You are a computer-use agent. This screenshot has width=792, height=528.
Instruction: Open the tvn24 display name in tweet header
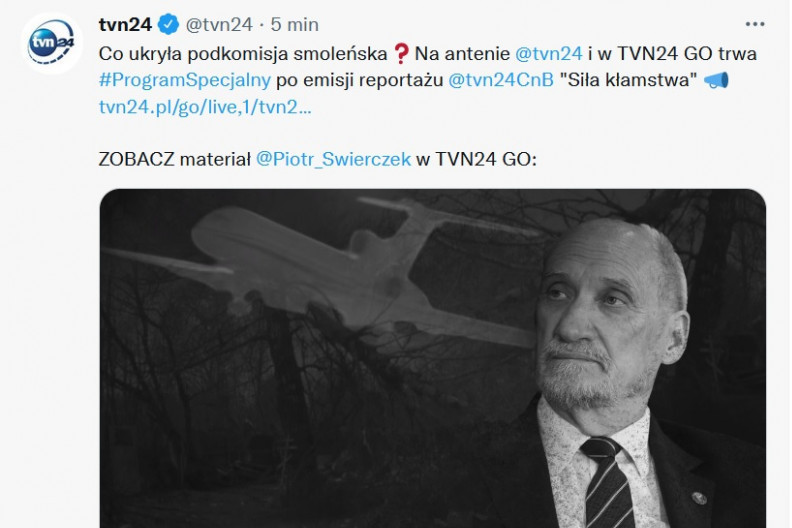click(125, 24)
